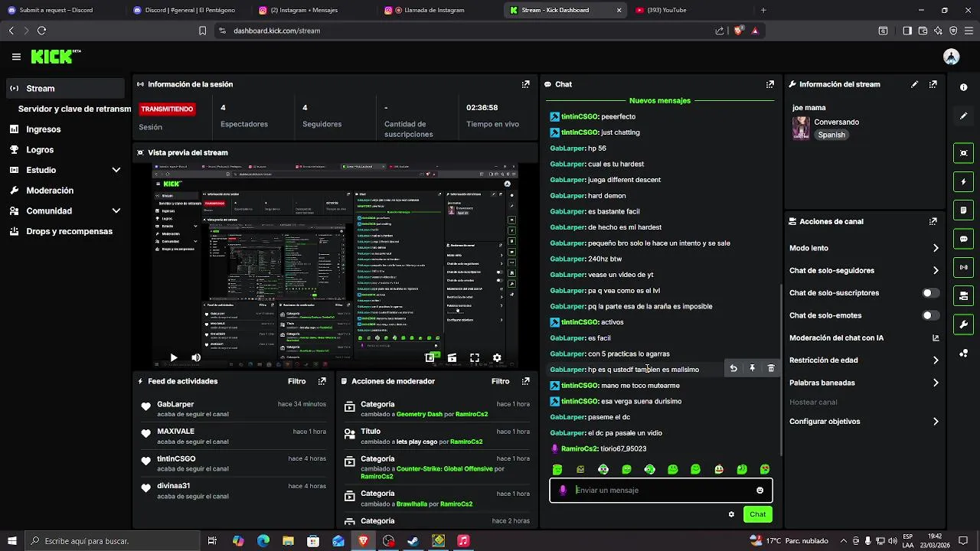The width and height of the screenshot is (980, 551).
Task: Click fullscreen icon on stream preview
Action: click(x=475, y=357)
